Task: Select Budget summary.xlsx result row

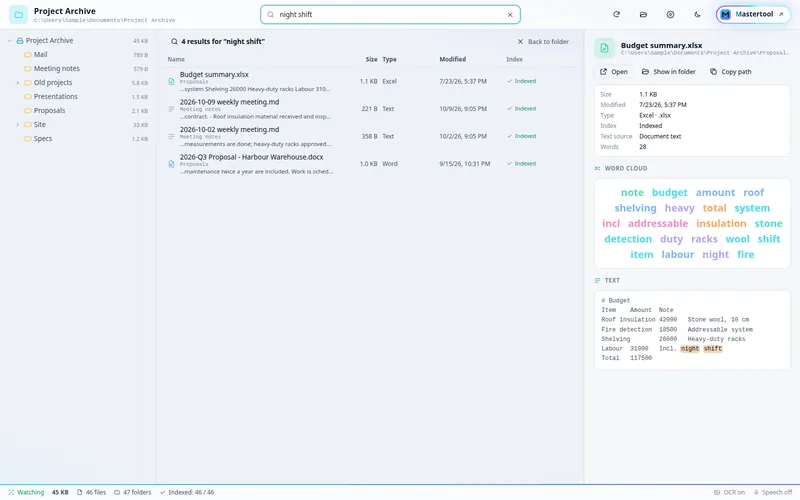Action: click(371, 81)
